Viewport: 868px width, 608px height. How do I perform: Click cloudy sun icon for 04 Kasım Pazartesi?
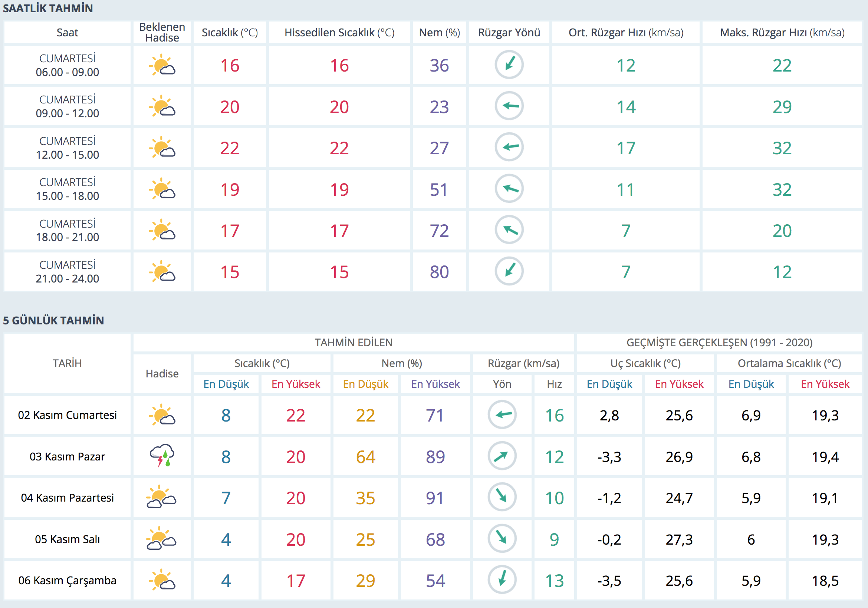point(162,497)
